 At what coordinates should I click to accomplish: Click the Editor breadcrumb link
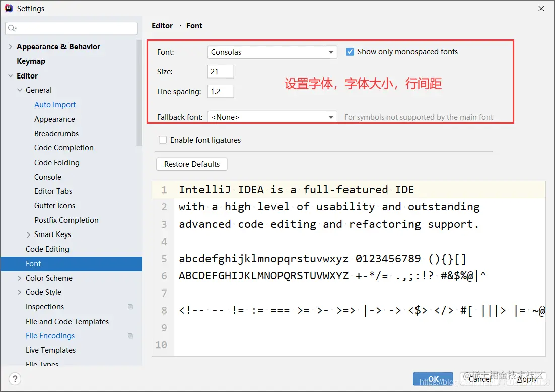(x=162, y=25)
